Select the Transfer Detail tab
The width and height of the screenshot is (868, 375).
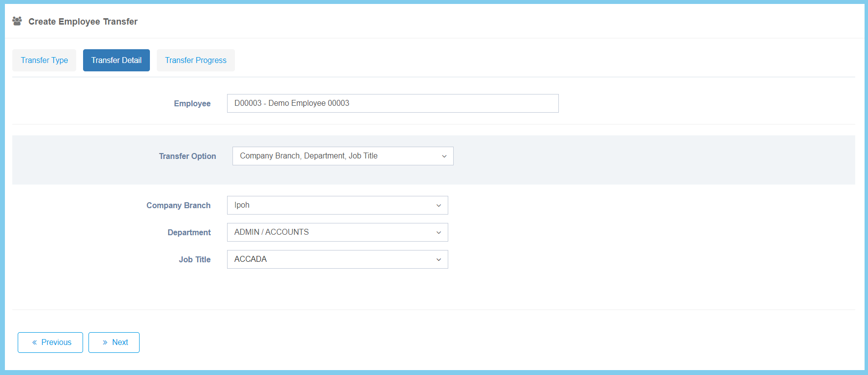(x=116, y=60)
